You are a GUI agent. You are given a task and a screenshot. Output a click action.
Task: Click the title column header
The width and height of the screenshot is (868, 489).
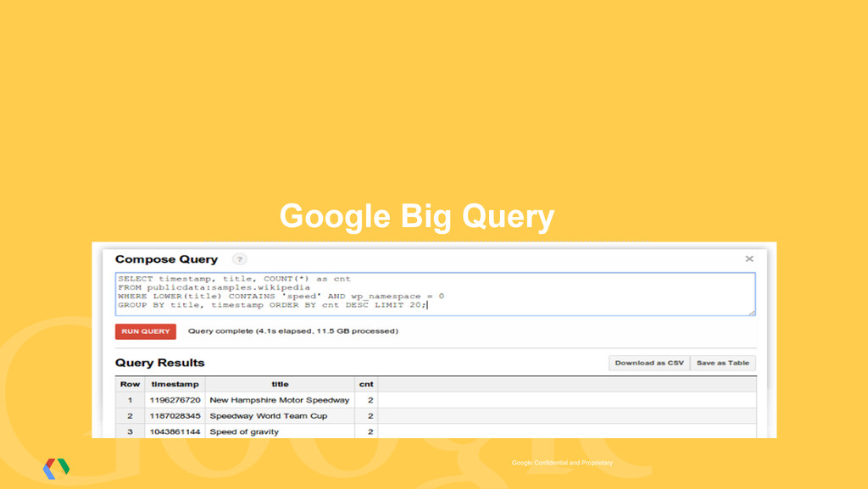(280, 384)
